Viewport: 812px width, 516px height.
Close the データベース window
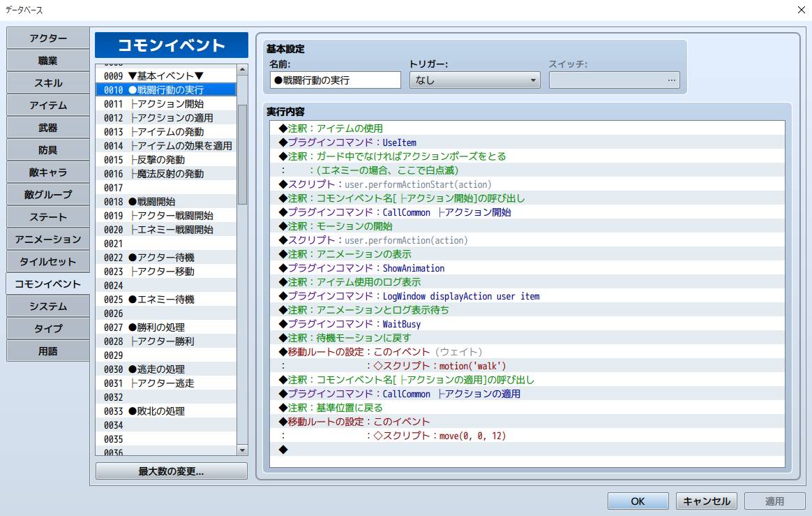pyautogui.click(x=801, y=10)
